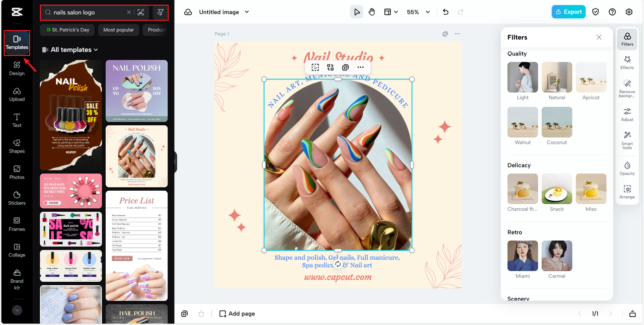Open the 55% zoom dropdown

tap(419, 12)
